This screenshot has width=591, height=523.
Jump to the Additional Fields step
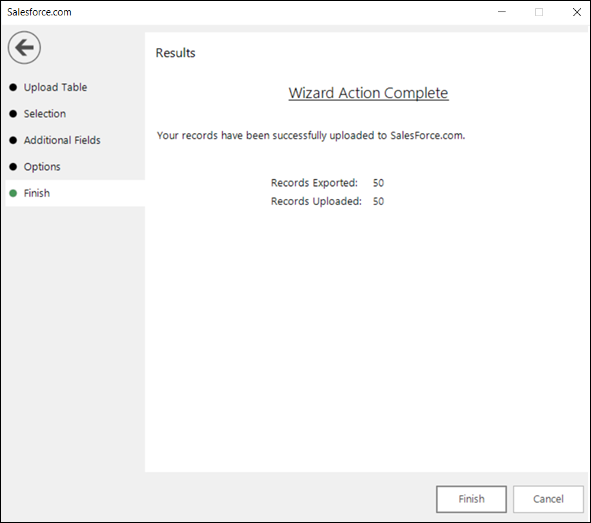[x=62, y=140]
